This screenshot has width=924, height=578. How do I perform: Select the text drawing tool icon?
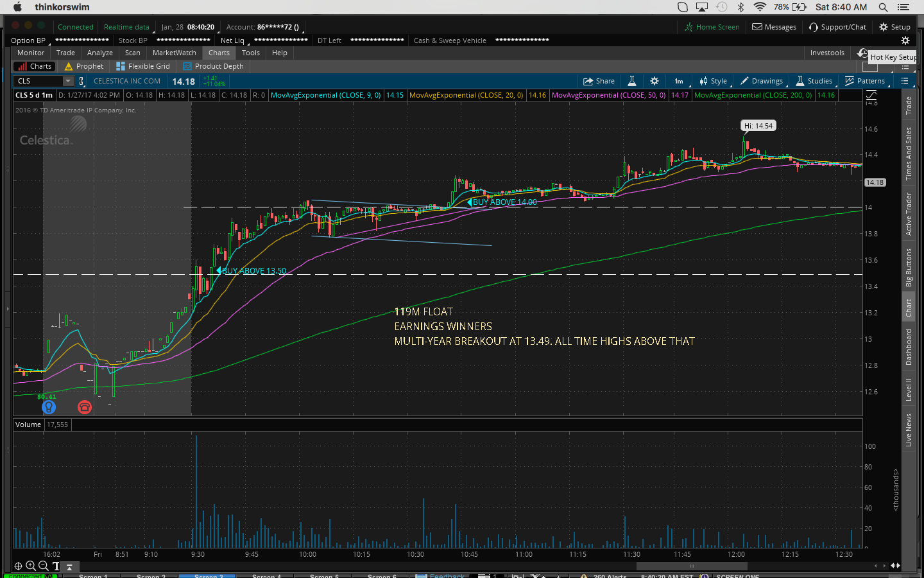coord(56,566)
